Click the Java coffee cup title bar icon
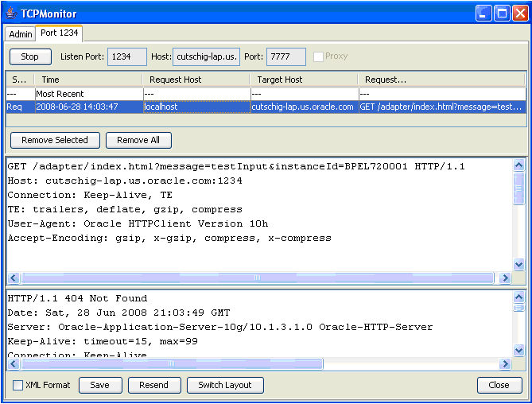Viewport: 532px width, 404px height. pos(11,14)
